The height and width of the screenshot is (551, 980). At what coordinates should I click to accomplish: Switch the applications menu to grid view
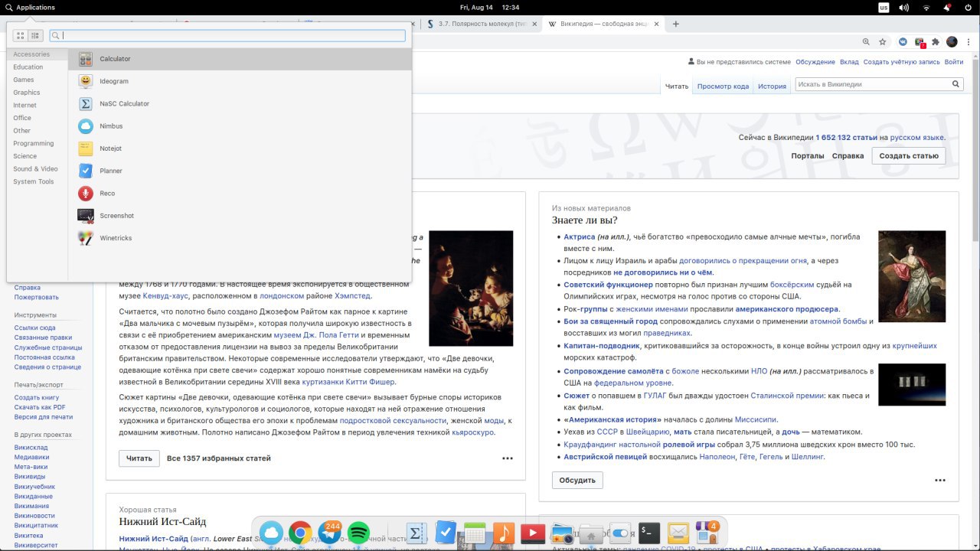21,35
